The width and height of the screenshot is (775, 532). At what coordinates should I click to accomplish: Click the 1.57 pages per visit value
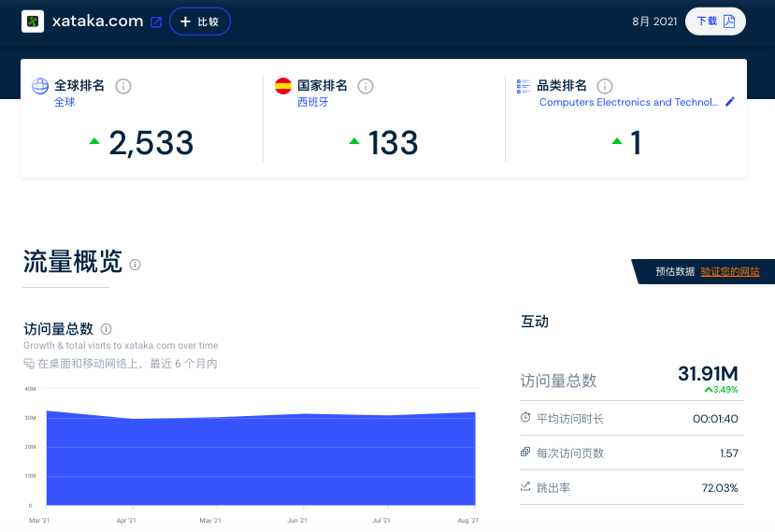729,453
